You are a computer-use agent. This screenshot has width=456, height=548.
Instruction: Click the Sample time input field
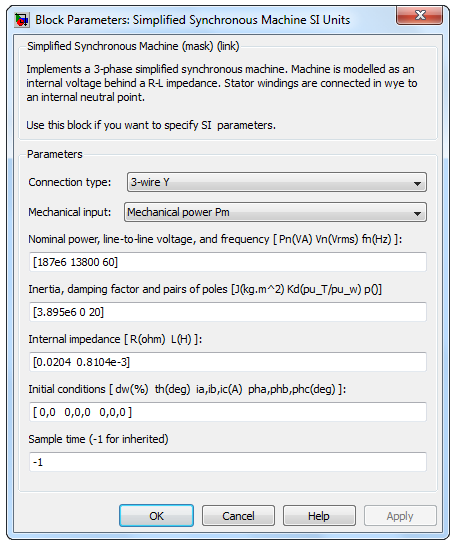click(228, 462)
